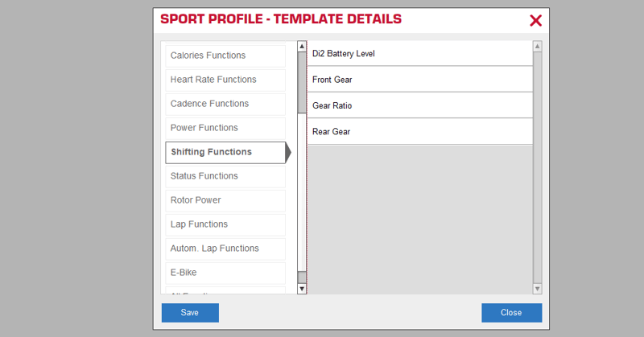The height and width of the screenshot is (337, 644).
Task: Select the Lap Functions category
Action: click(x=225, y=224)
